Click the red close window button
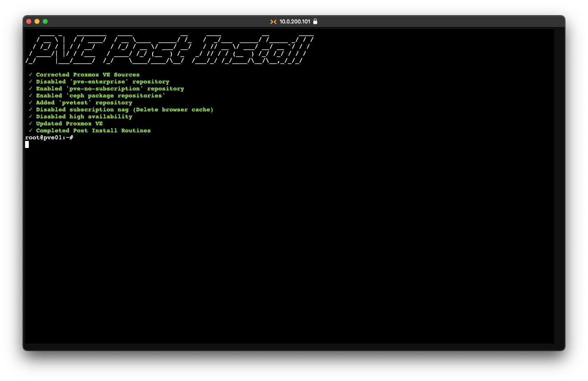The height and width of the screenshot is (381, 588). (x=29, y=21)
